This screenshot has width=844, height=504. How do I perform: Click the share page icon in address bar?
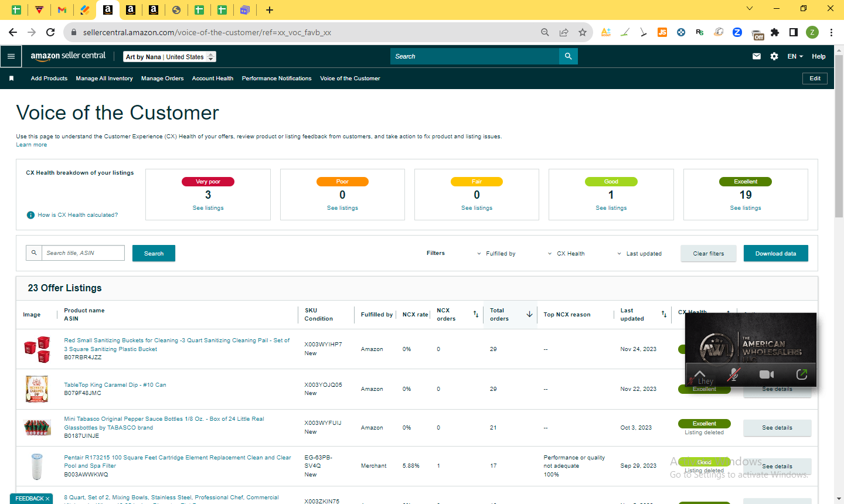pos(564,32)
